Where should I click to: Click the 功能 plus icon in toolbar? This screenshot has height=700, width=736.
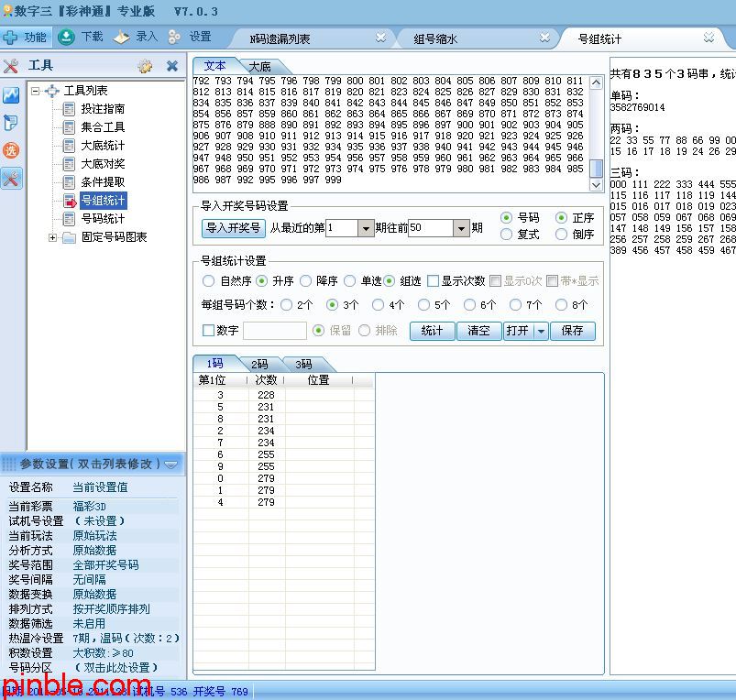(x=11, y=38)
